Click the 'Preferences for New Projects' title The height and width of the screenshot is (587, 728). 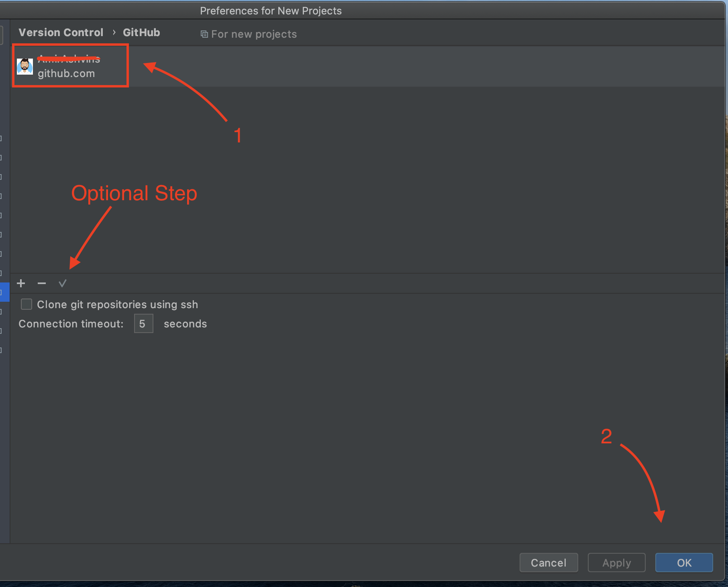click(271, 11)
